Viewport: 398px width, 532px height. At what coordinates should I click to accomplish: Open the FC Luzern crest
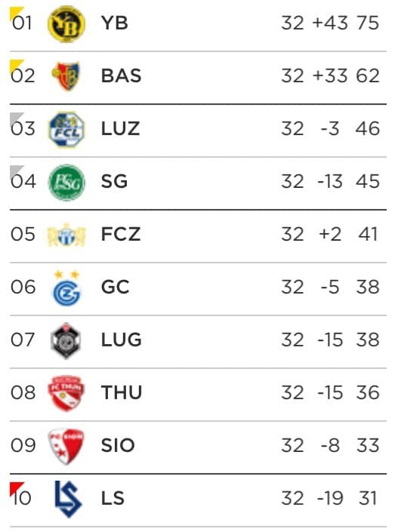(x=66, y=129)
